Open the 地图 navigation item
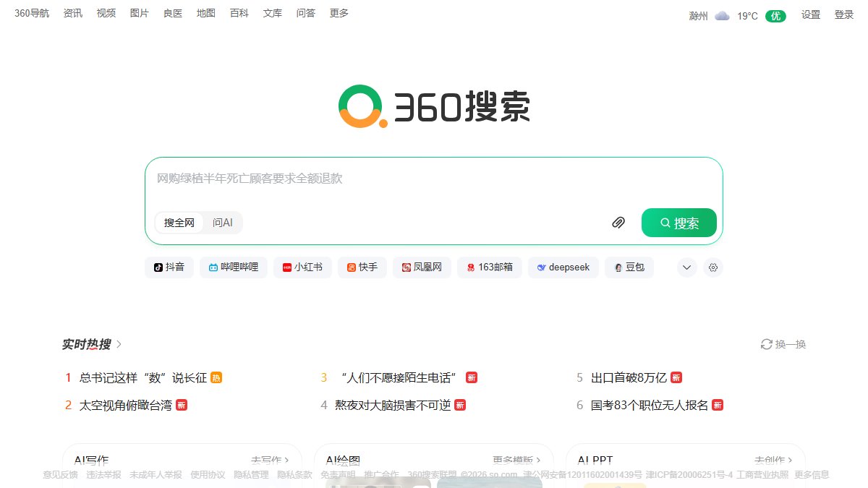This screenshot has height=488, width=868. coord(206,13)
